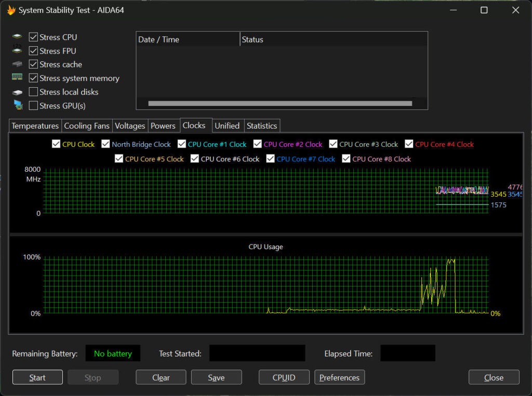
Task: Maximize the AIDA64 window
Action: pos(484,10)
